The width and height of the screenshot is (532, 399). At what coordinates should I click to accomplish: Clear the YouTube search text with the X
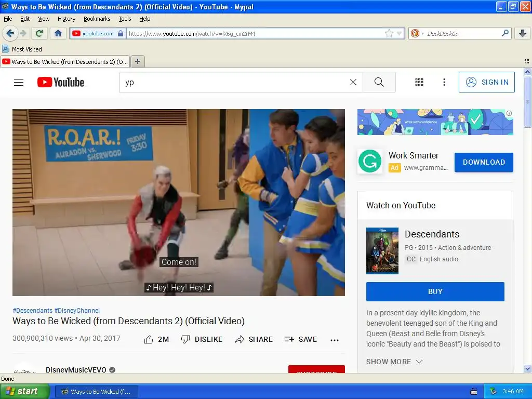pos(353,82)
